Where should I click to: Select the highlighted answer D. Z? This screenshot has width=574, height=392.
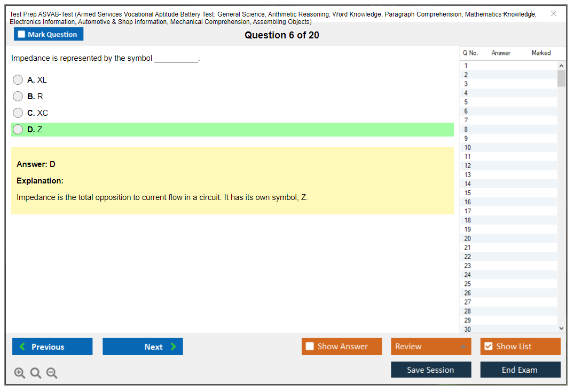18,130
